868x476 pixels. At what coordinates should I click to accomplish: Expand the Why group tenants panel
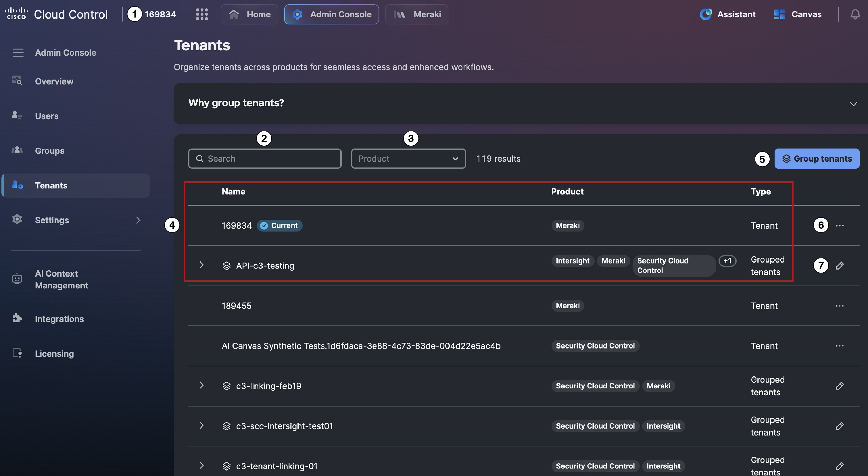[x=853, y=103]
